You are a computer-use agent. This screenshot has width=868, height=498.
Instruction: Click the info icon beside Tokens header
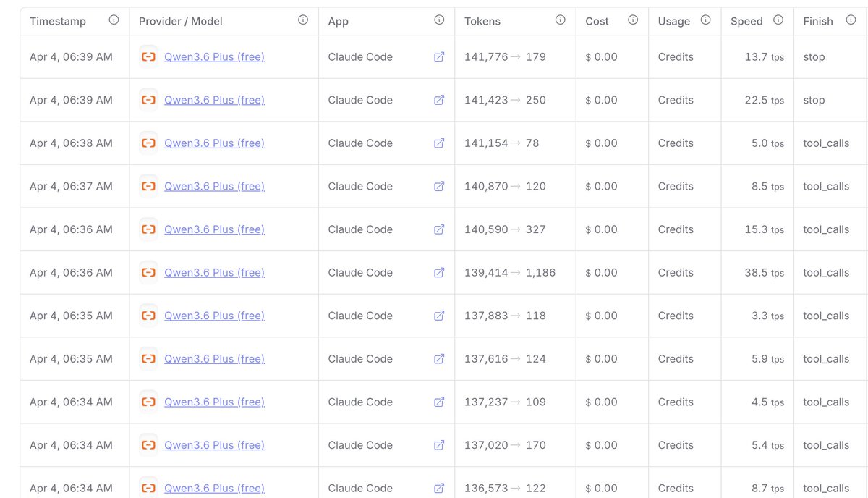(x=560, y=20)
